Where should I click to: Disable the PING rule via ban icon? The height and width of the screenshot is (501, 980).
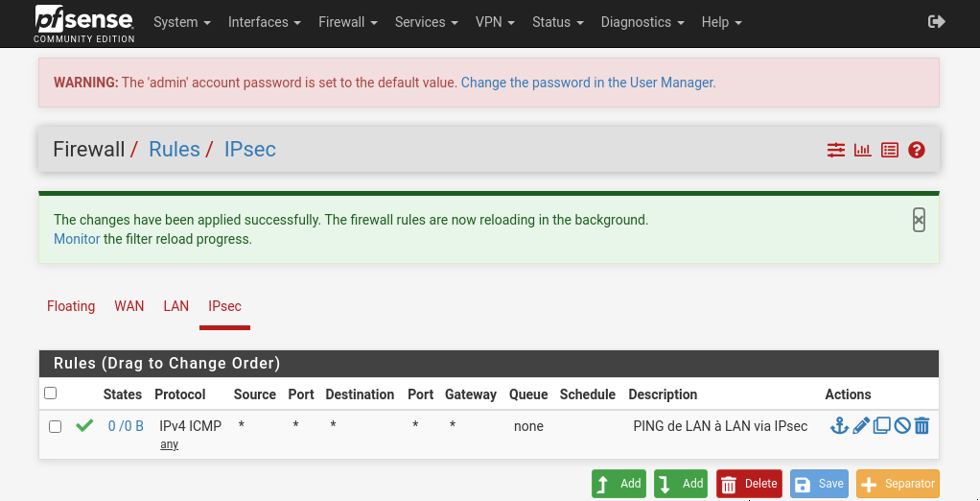click(901, 425)
